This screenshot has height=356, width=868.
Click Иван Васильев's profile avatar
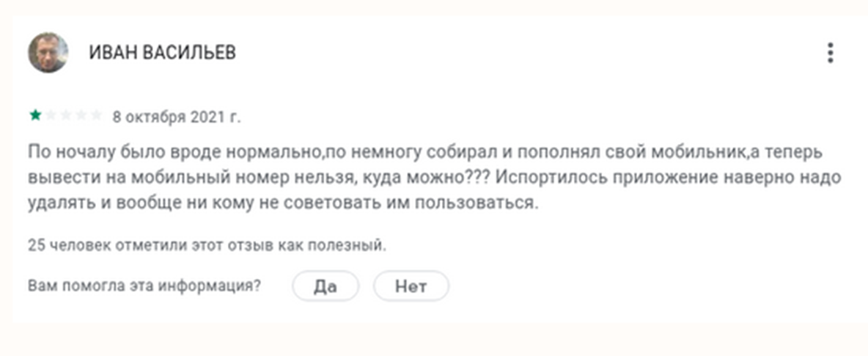[48, 53]
